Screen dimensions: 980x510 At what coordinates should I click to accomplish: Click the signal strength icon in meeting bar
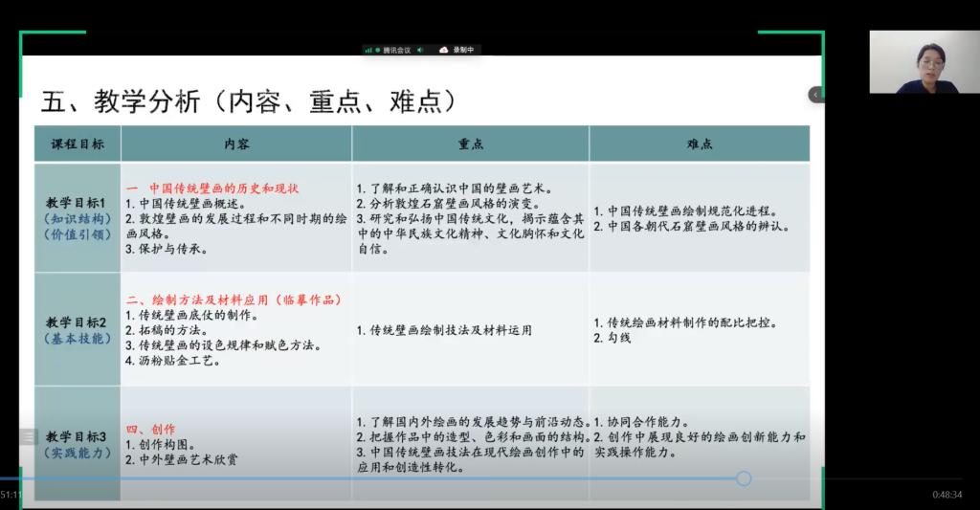368,50
